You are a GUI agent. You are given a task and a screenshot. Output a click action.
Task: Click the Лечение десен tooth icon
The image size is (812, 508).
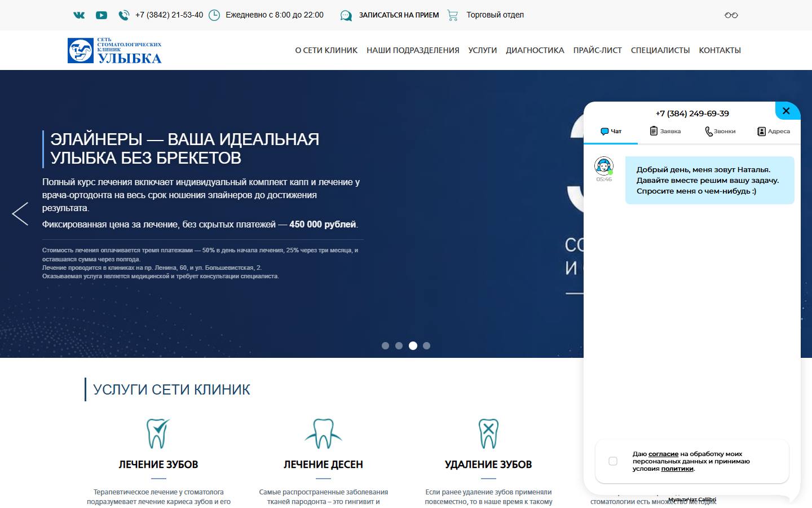pos(323,433)
